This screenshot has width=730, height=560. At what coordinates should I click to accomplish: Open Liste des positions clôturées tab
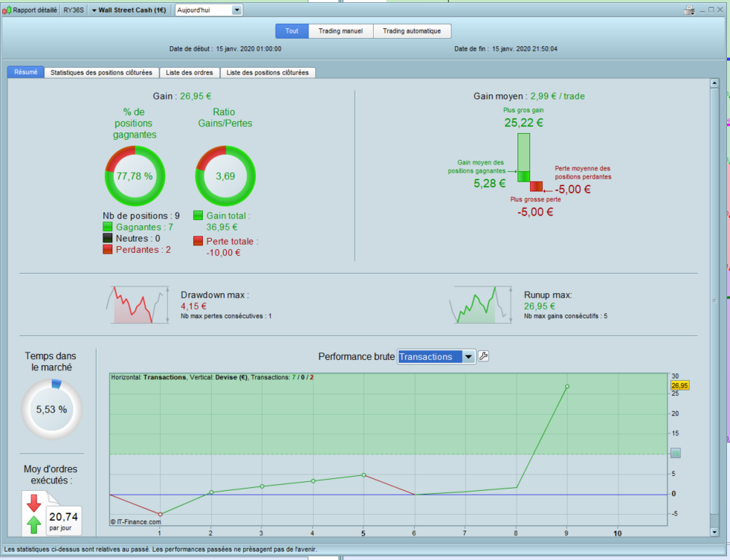click(x=268, y=73)
